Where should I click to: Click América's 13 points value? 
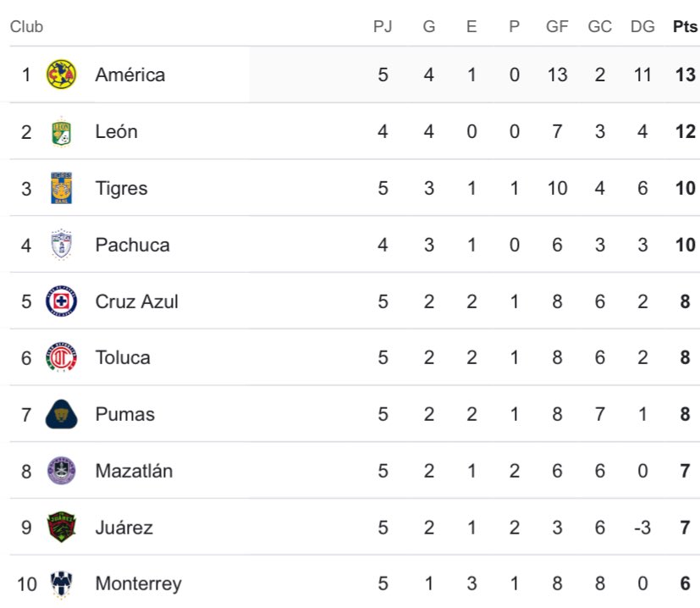click(x=685, y=75)
